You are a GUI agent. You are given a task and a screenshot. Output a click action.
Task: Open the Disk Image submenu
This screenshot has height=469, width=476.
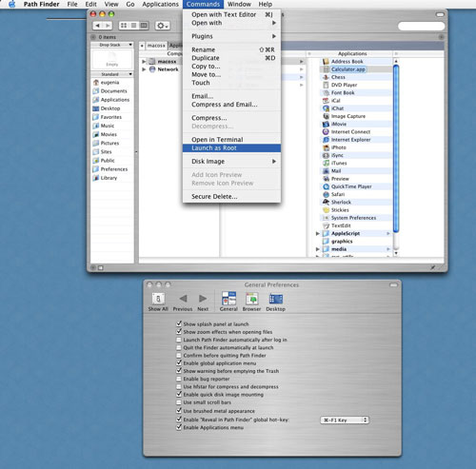coord(231,162)
